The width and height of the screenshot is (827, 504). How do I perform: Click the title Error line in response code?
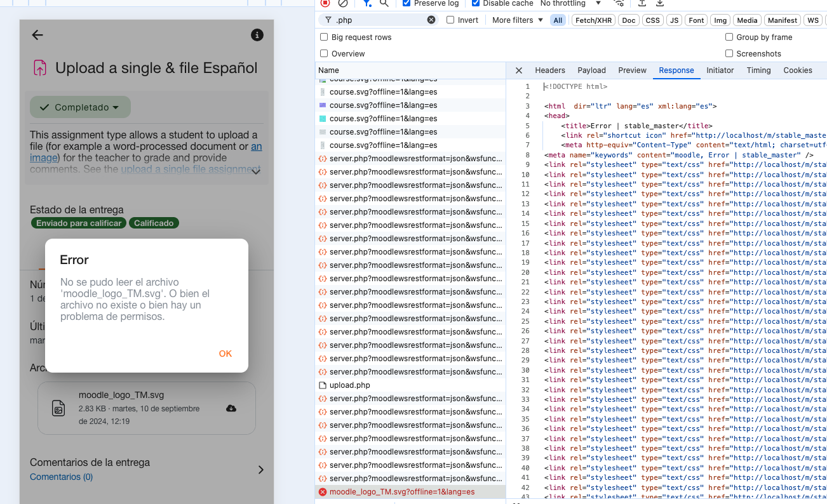point(636,126)
